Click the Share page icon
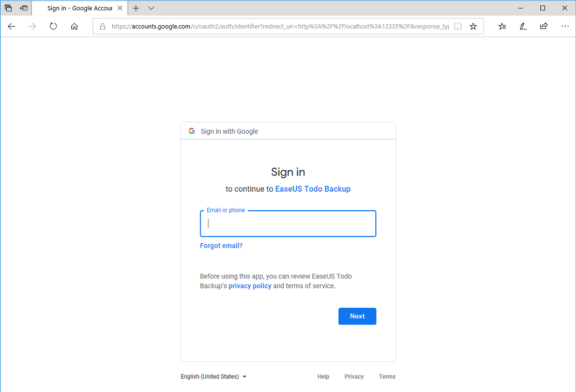The height and width of the screenshot is (392, 576). point(544,26)
